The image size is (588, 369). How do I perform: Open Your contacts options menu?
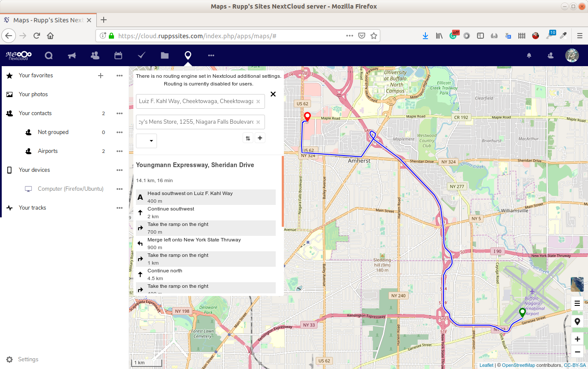click(120, 113)
